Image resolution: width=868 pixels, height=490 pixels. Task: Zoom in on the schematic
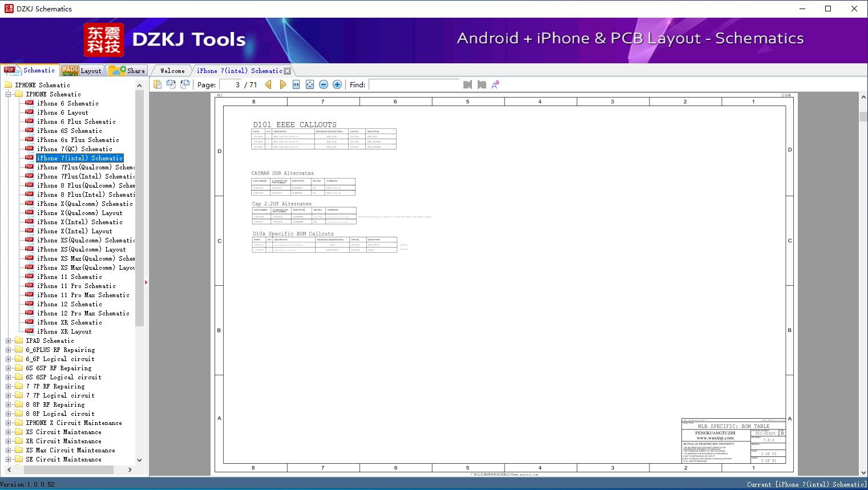click(x=337, y=84)
